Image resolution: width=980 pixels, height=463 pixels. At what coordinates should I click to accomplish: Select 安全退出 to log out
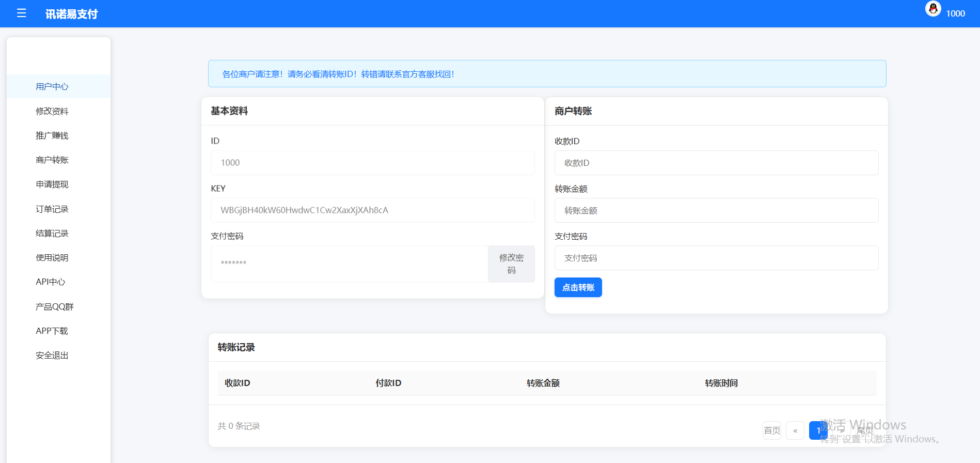coord(52,356)
